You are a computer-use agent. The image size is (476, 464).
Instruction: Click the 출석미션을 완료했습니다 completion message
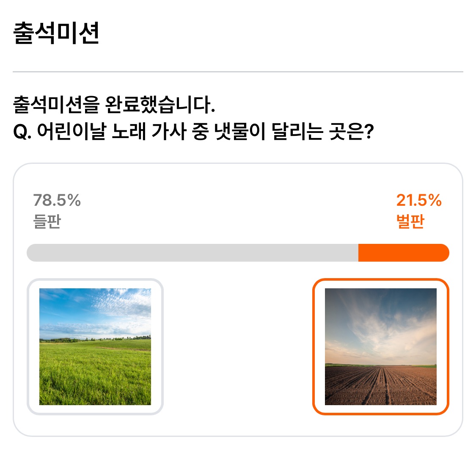[114, 105]
